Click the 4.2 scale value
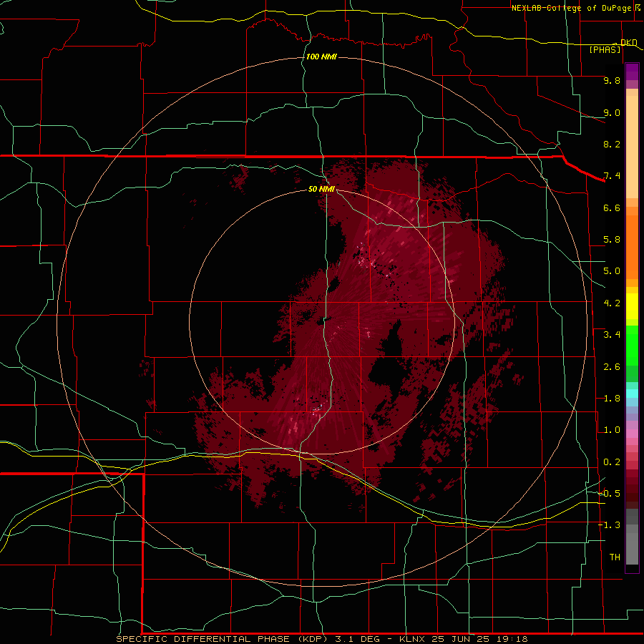This screenshot has width=644, height=644. pos(612,303)
